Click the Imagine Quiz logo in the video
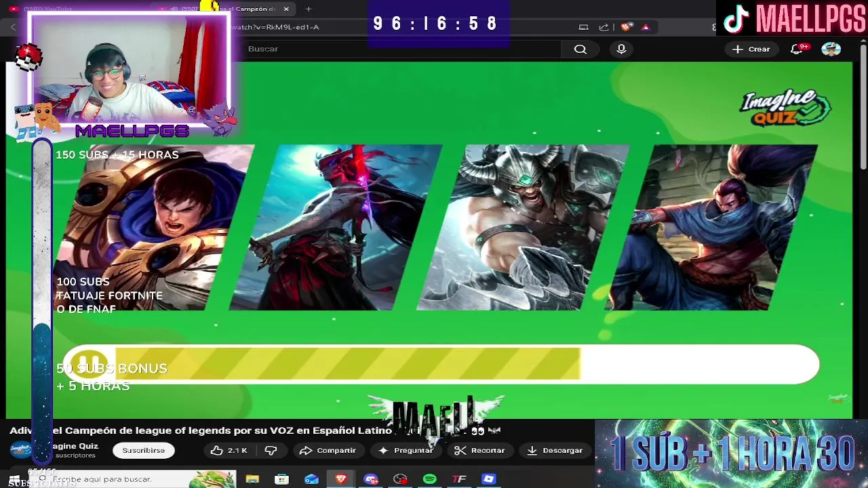The width and height of the screenshot is (868, 488). tap(785, 108)
